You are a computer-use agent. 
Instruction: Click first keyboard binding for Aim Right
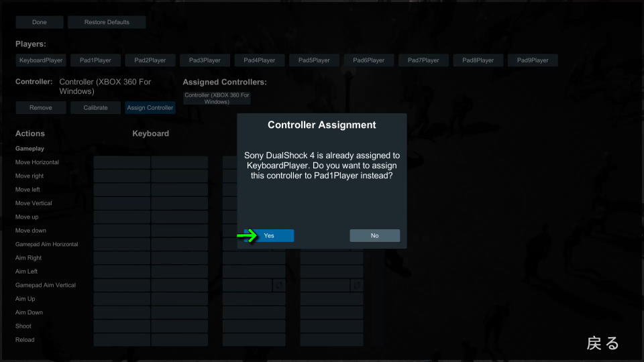point(121,257)
